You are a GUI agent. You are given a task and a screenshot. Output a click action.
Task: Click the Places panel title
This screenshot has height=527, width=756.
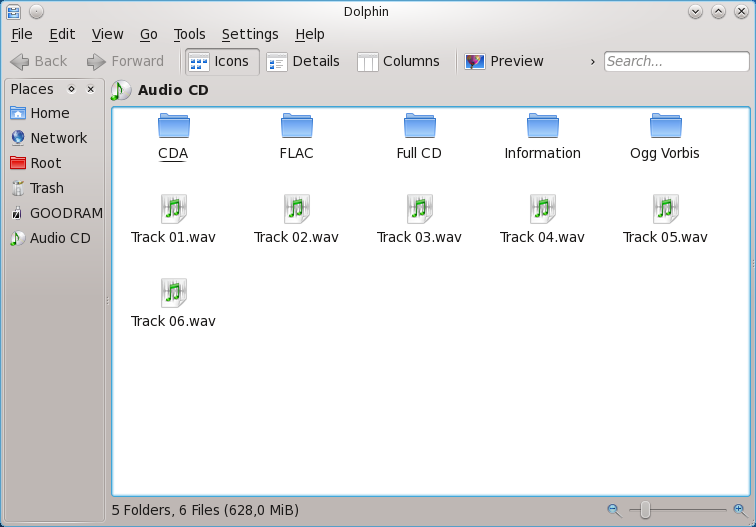32,89
